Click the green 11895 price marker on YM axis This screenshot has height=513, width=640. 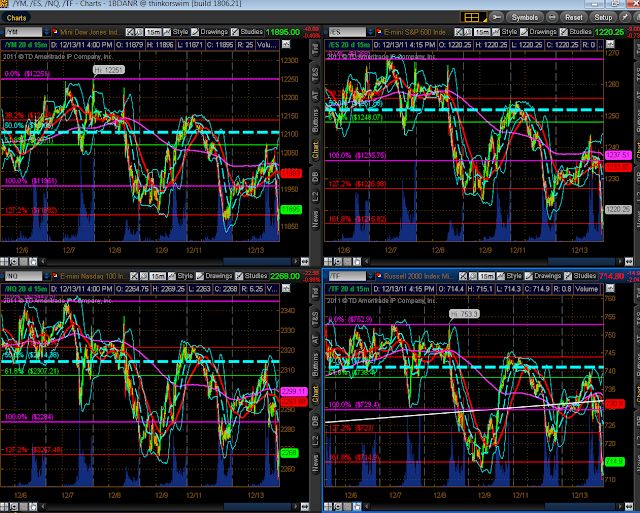pos(291,209)
